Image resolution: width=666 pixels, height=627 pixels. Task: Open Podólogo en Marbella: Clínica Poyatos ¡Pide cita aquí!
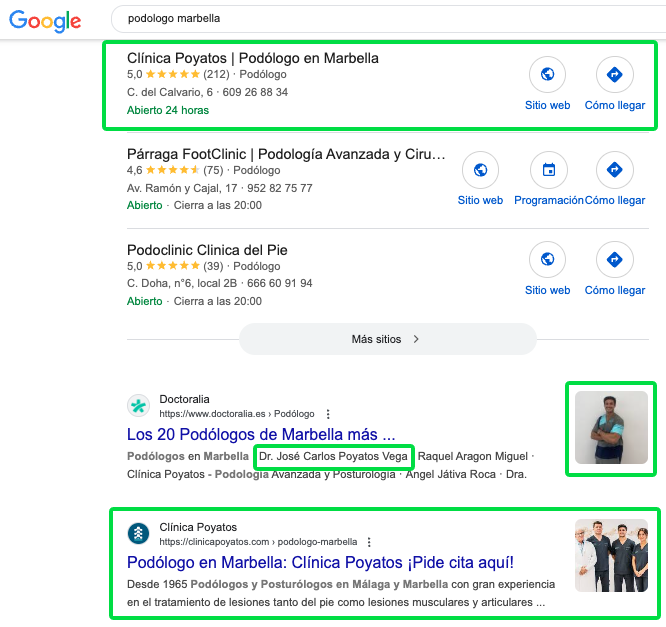320,562
